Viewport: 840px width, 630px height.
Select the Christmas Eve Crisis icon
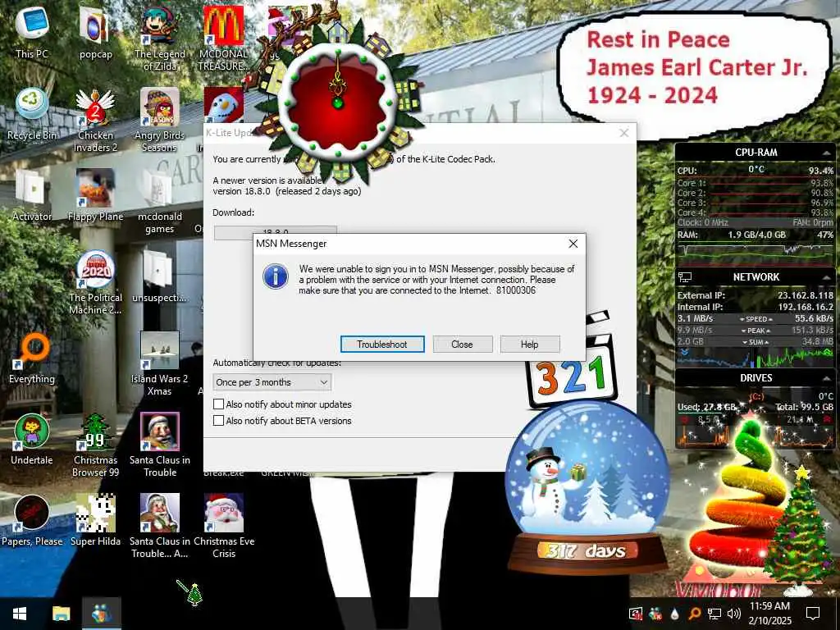pos(224,527)
